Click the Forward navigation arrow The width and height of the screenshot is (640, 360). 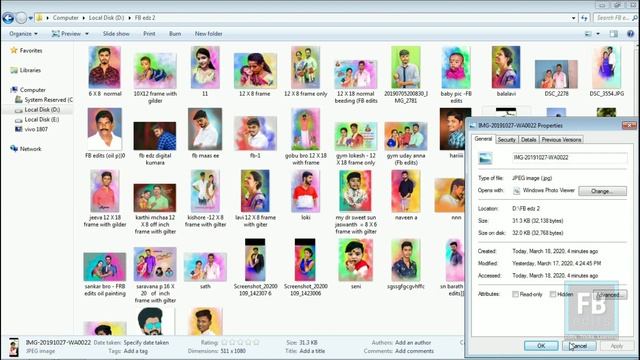tap(21, 18)
